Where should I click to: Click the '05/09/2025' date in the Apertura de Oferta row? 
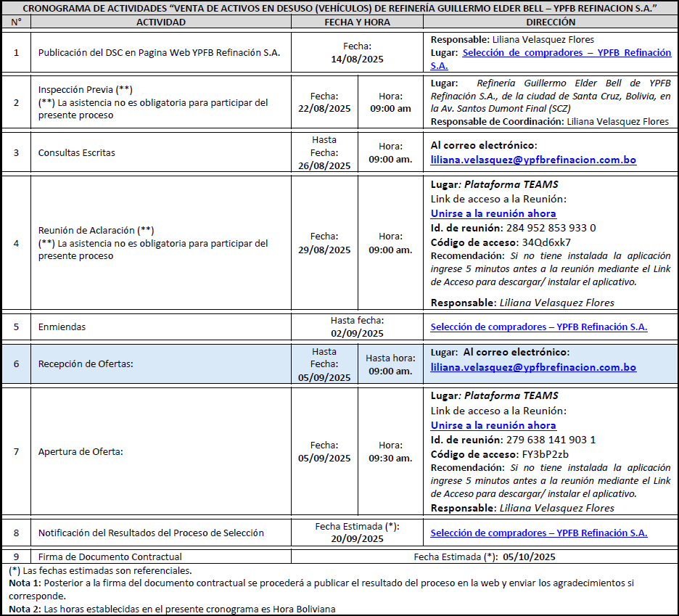tap(324, 459)
